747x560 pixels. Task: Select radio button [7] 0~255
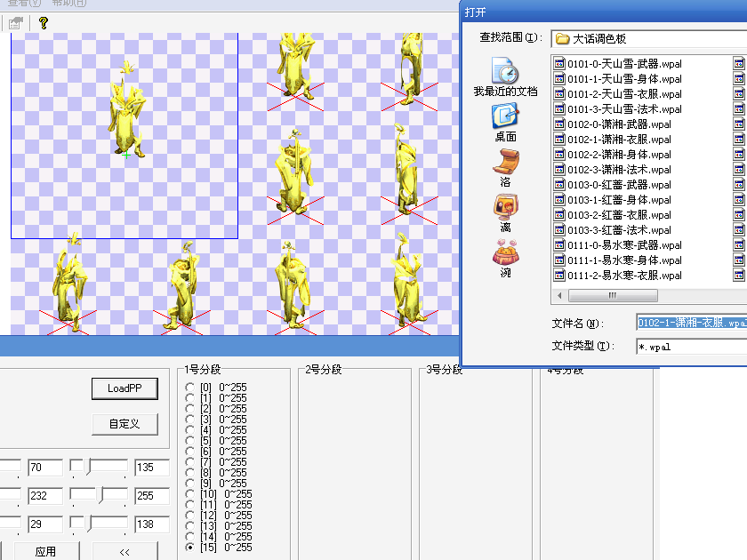pos(190,462)
